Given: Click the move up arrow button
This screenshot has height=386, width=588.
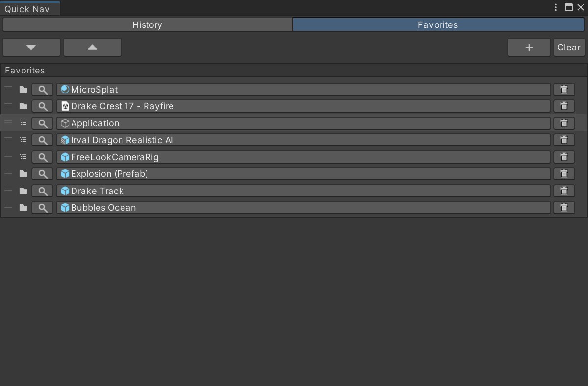Looking at the screenshot, I should (92, 48).
